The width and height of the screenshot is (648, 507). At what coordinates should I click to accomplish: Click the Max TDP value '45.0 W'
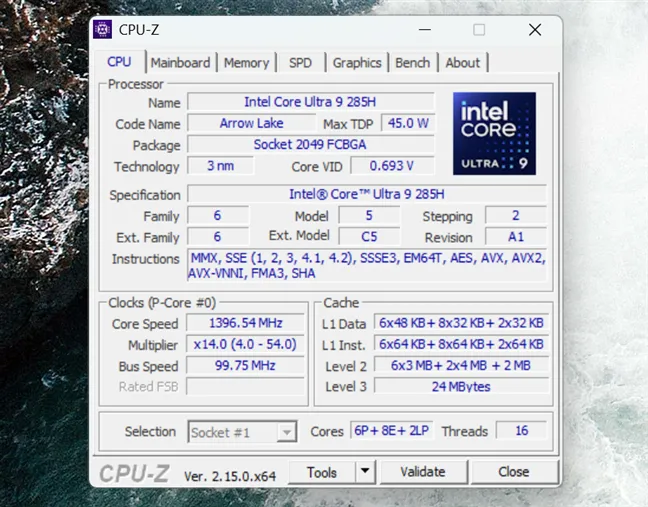(x=408, y=123)
